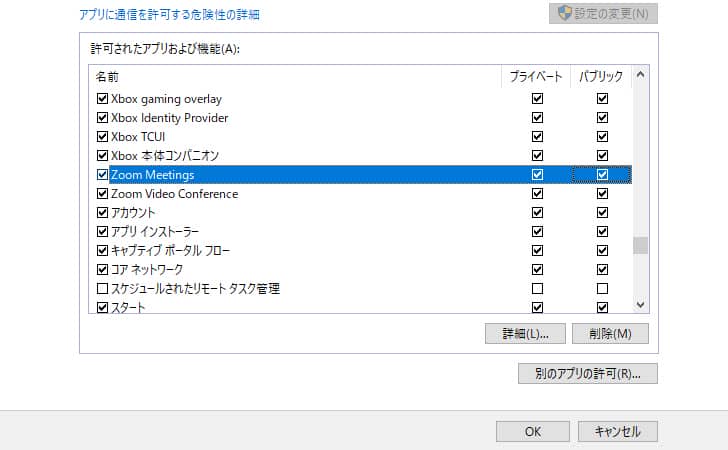Uncheck Xbox gaming overlay name checkbox

tap(102, 98)
